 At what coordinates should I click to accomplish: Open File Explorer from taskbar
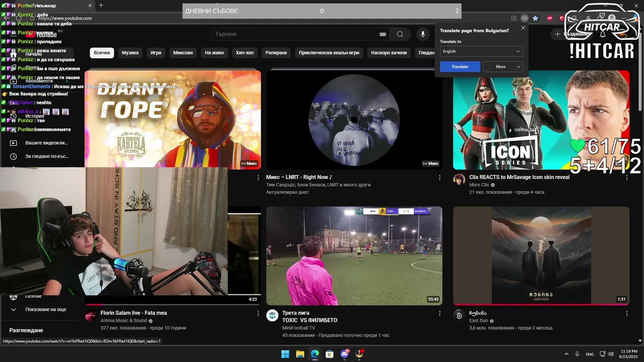(300, 354)
